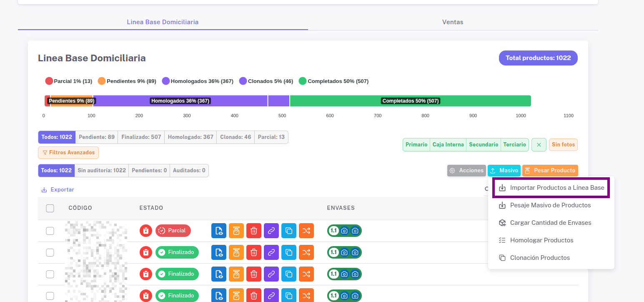Click the left camera icon in the Parcial row
The image size is (644, 302).
344,231
